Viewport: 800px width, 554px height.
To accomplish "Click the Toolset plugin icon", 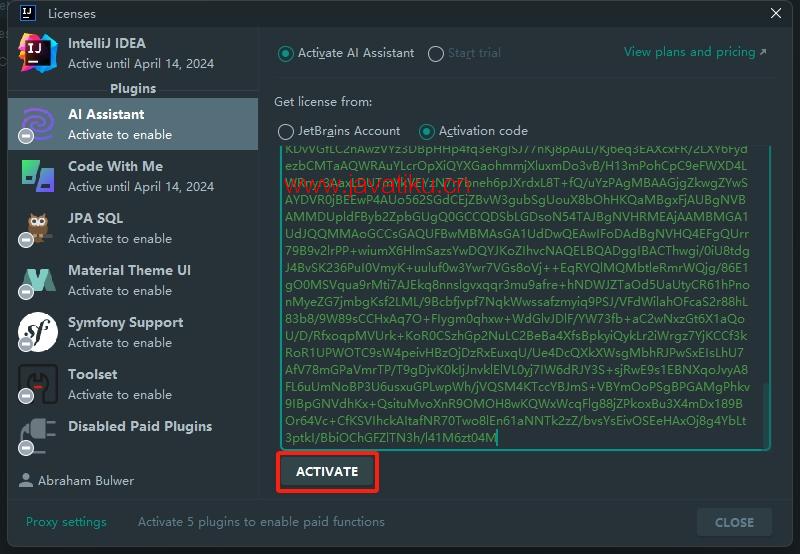I will pyautogui.click(x=37, y=384).
